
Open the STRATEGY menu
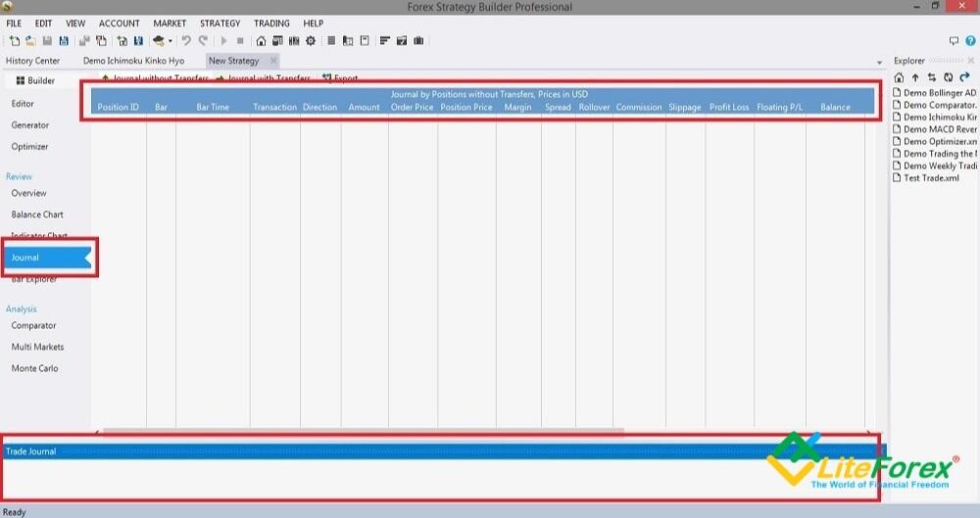220,24
